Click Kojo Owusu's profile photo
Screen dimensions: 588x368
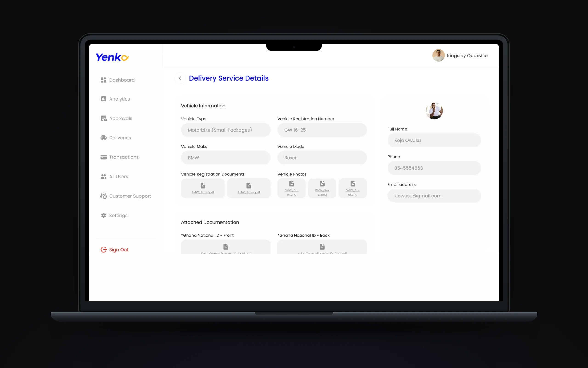point(434,111)
